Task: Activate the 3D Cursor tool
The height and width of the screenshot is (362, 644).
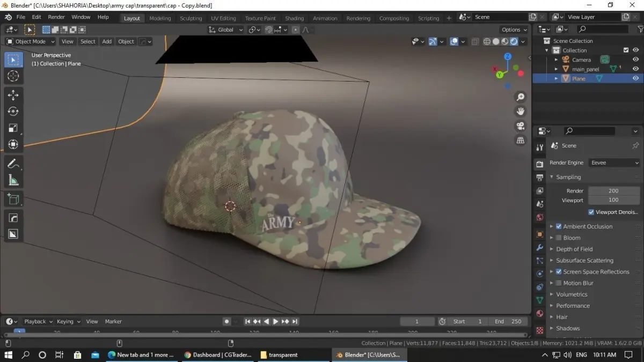Action: tap(13, 76)
